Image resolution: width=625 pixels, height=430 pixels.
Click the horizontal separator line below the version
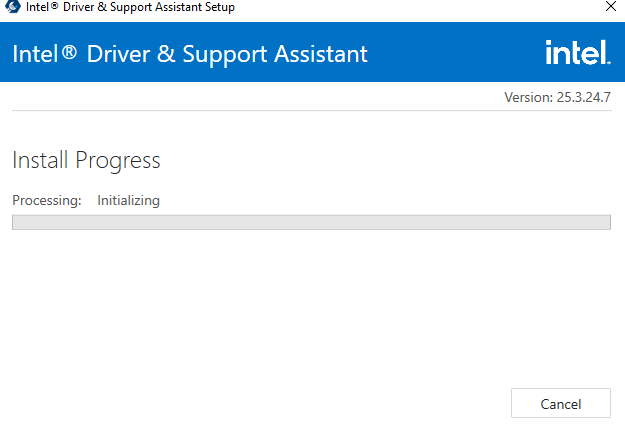[x=311, y=110]
